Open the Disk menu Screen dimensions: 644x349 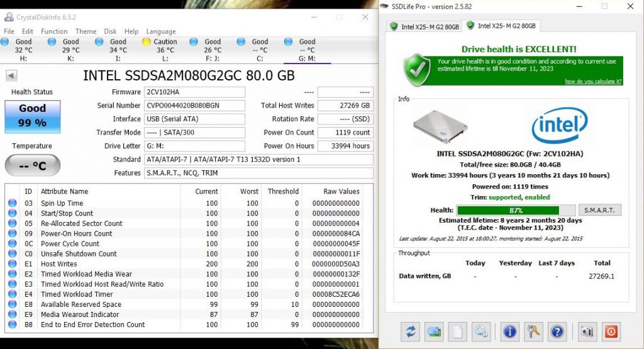tap(110, 31)
